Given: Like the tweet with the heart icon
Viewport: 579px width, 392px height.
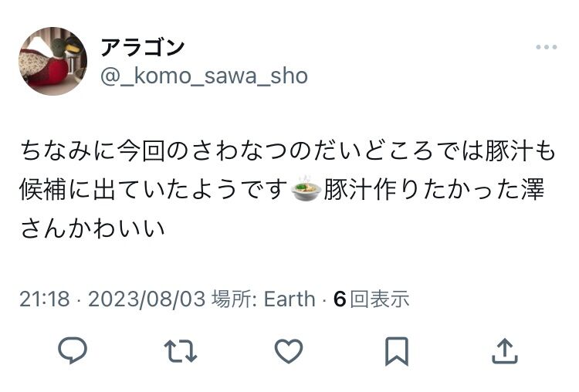Looking at the screenshot, I should click(289, 351).
